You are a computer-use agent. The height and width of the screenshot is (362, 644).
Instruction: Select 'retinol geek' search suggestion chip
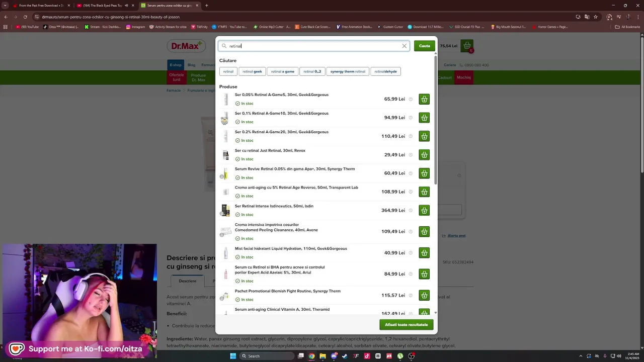click(252, 71)
